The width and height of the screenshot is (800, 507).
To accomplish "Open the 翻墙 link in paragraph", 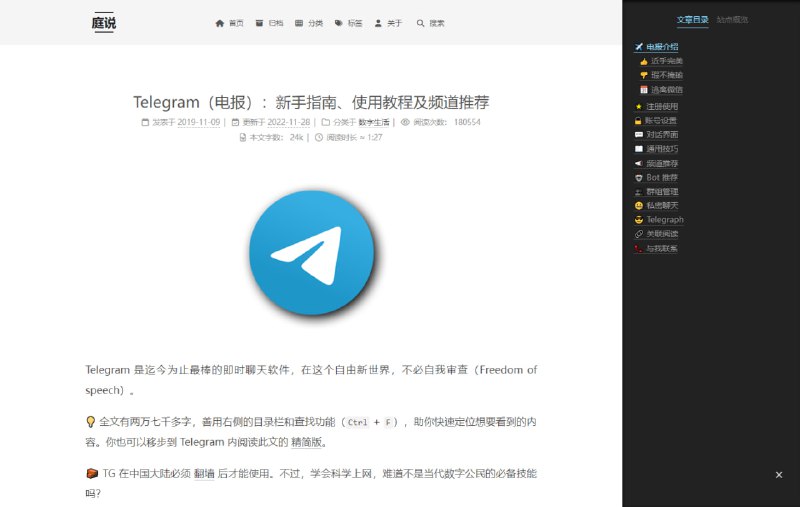I will pos(204,474).
